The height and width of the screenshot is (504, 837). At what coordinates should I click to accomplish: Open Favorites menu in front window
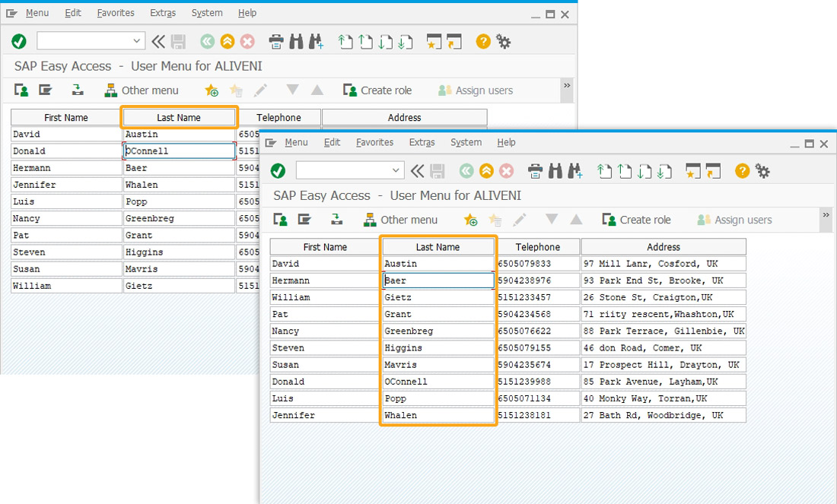[x=374, y=142]
